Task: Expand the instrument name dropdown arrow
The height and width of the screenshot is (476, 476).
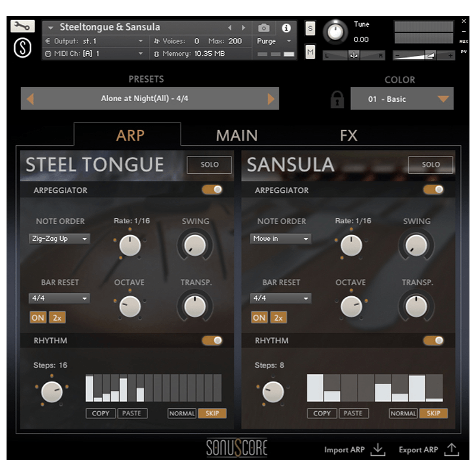Action: (51, 28)
